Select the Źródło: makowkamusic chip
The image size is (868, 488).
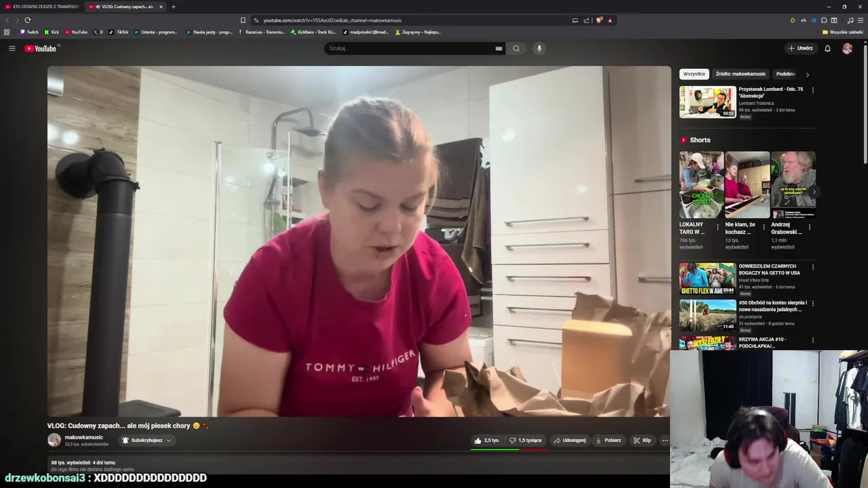pyautogui.click(x=741, y=74)
